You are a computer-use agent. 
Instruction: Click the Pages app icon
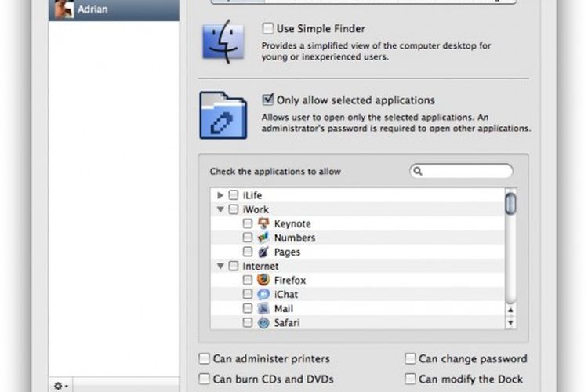click(263, 252)
